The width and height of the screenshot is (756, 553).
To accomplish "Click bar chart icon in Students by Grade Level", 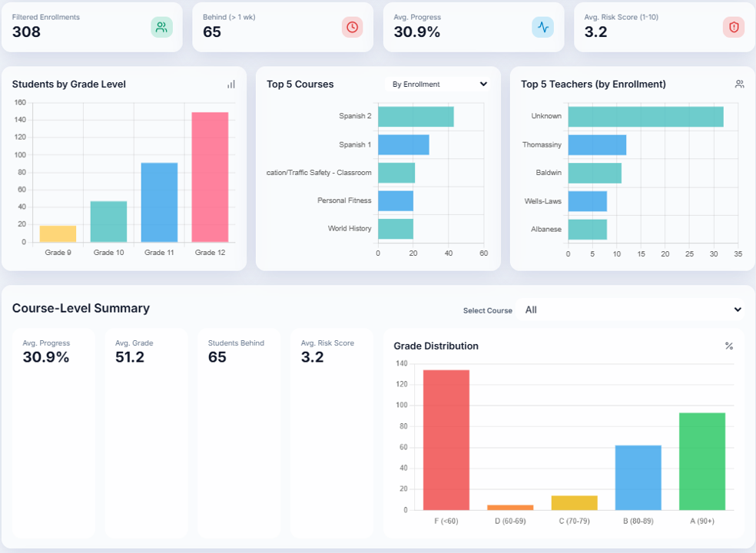I will pyautogui.click(x=230, y=84).
